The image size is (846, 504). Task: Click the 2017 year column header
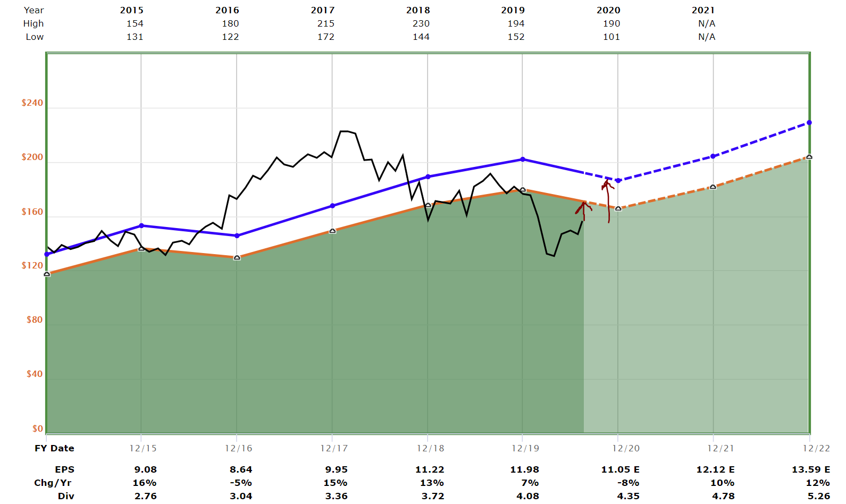tap(323, 10)
